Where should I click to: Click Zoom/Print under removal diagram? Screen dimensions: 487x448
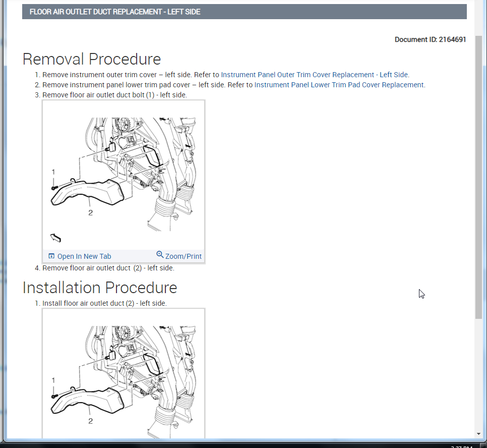click(x=183, y=256)
